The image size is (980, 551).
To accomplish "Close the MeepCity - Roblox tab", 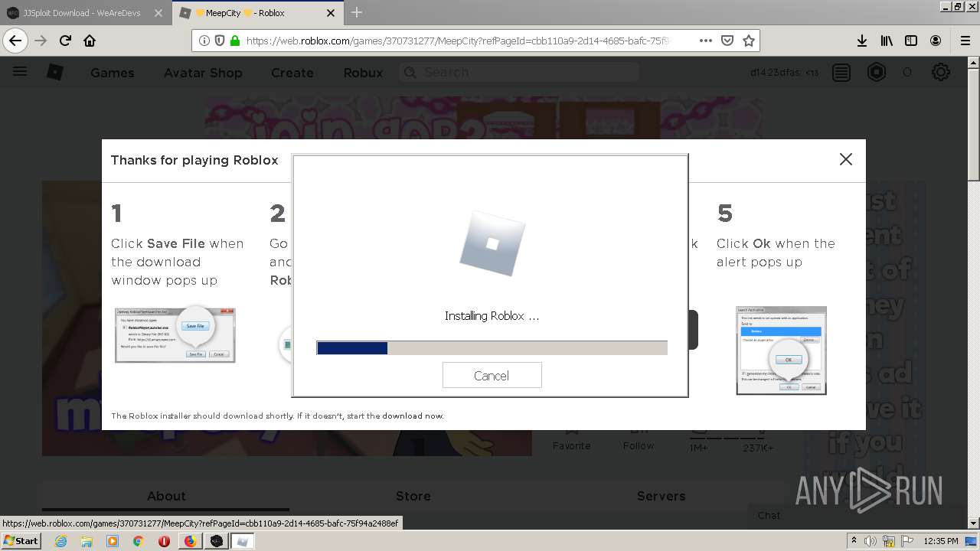I will (x=331, y=13).
